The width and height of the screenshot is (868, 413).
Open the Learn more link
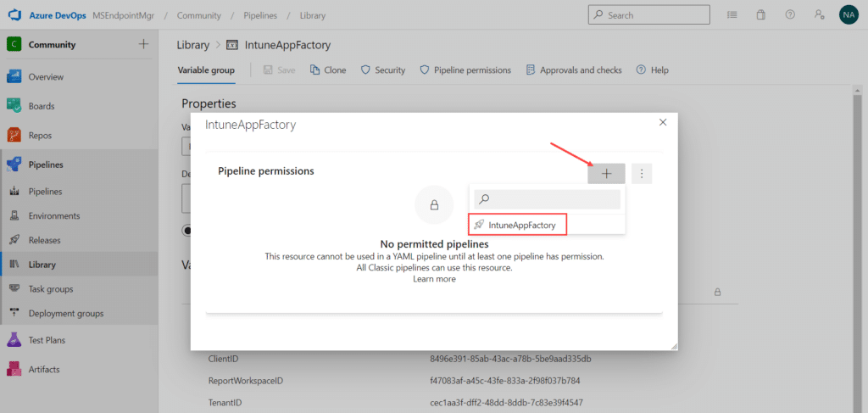[434, 279]
